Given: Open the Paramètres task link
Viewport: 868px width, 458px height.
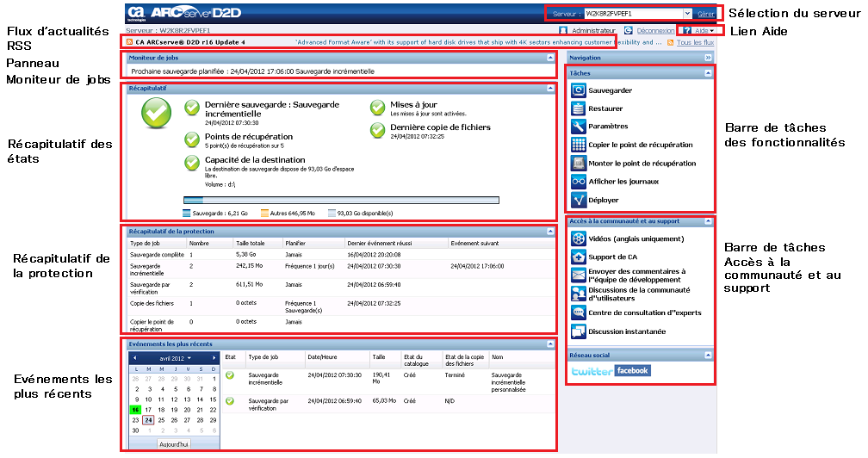Looking at the screenshot, I should [x=608, y=126].
